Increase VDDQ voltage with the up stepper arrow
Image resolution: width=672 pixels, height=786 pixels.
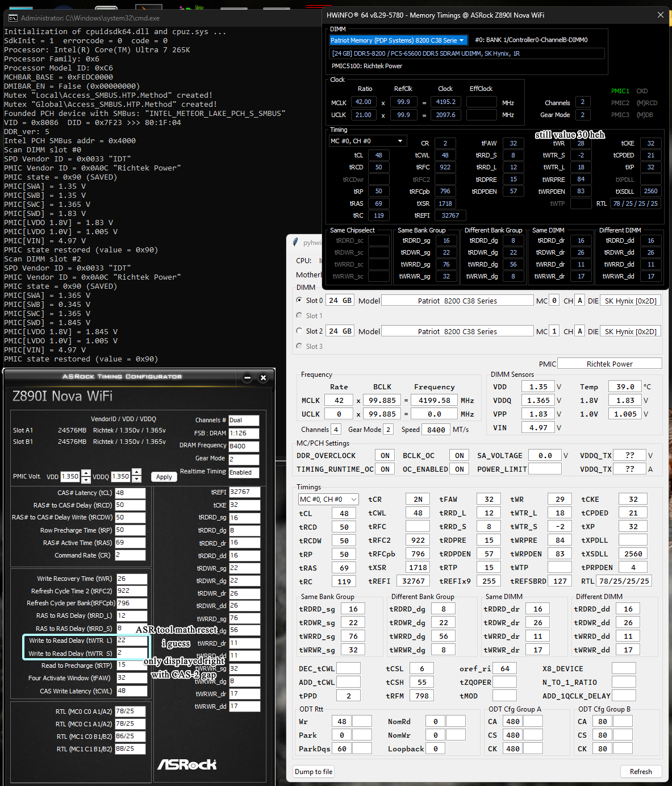tap(136, 473)
